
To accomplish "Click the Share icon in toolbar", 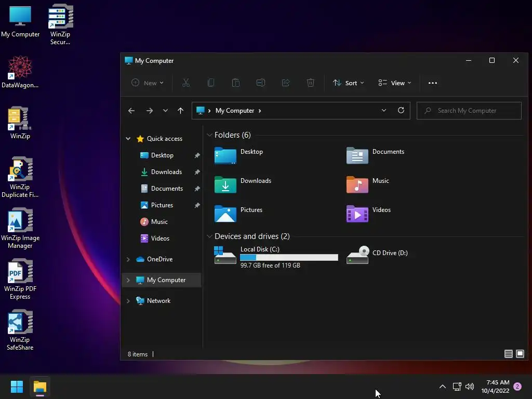I will point(286,83).
